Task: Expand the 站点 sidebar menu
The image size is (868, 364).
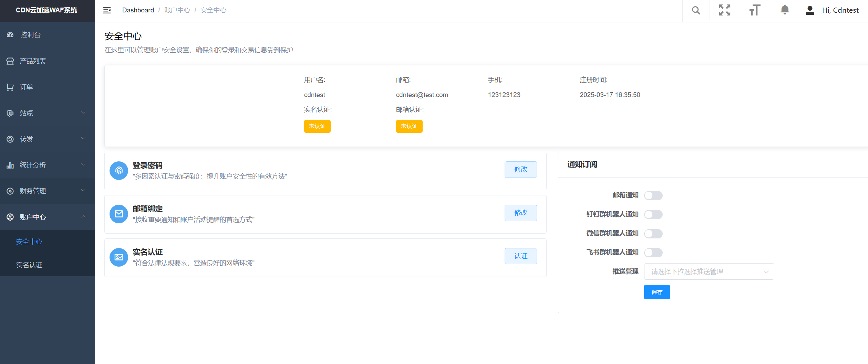Action: 47,113
